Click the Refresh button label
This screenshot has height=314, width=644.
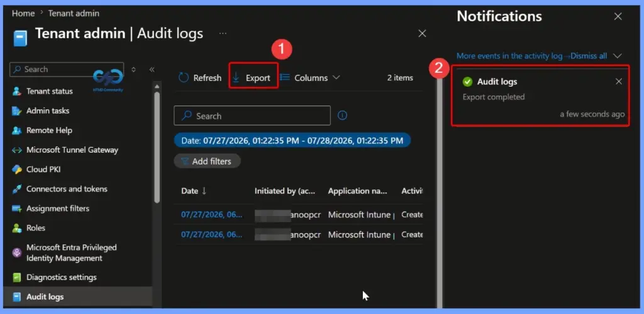(x=208, y=78)
